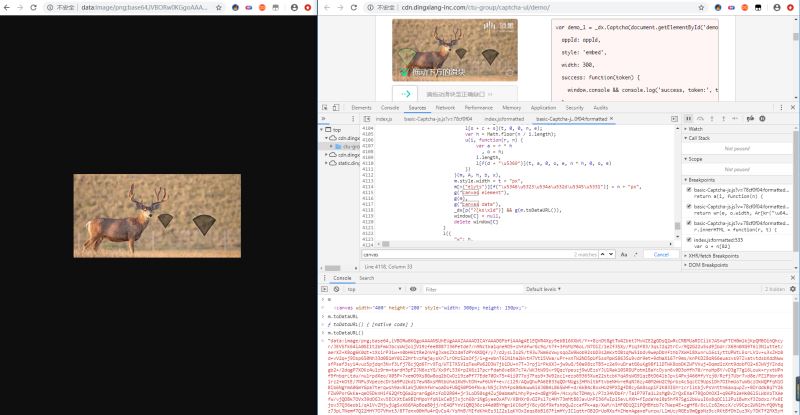This screenshot has width=800, height=415.
Task: Uncheck the index.js:formatted:533 breakpoint
Action: click(x=689, y=239)
